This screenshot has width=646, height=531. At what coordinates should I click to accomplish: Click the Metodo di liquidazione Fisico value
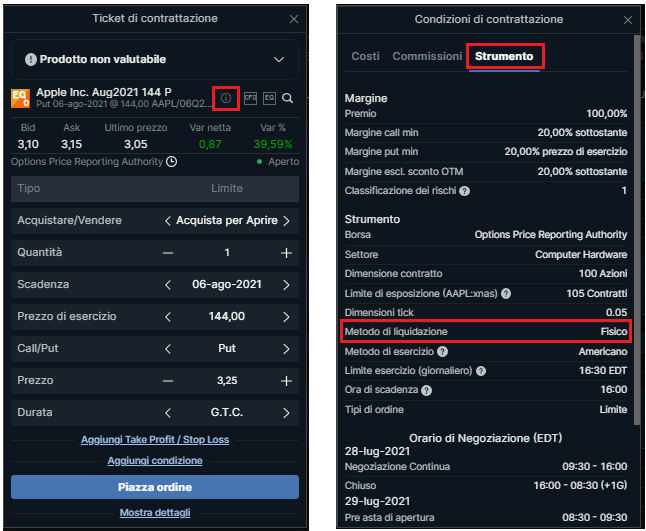coord(614,332)
